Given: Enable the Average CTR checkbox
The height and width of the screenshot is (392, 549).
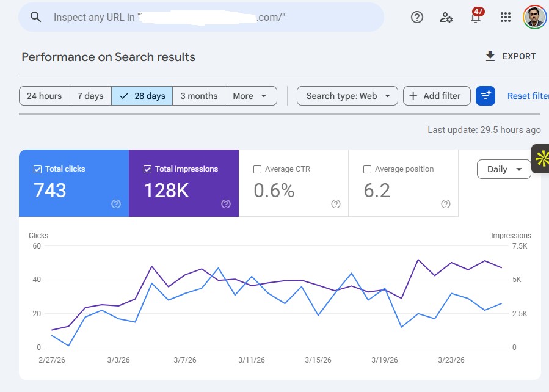Looking at the screenshot, I should [257, 169].
